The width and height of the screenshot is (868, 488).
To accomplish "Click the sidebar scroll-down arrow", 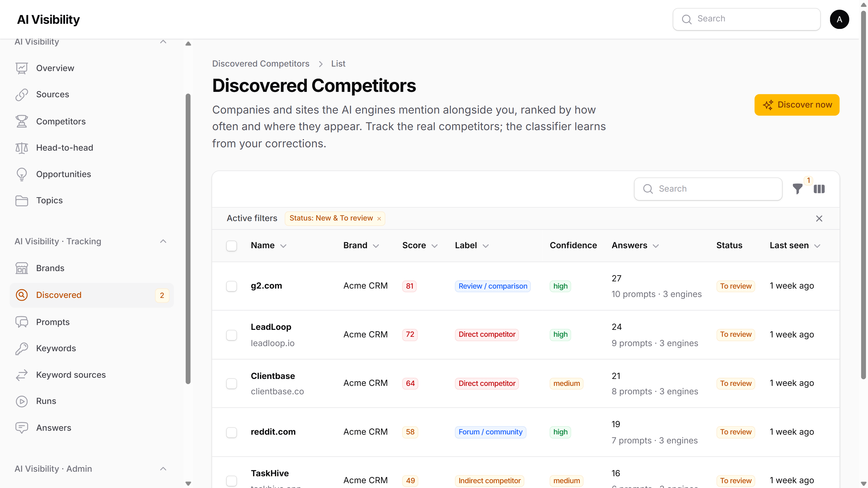I will [x=188, y=483].
